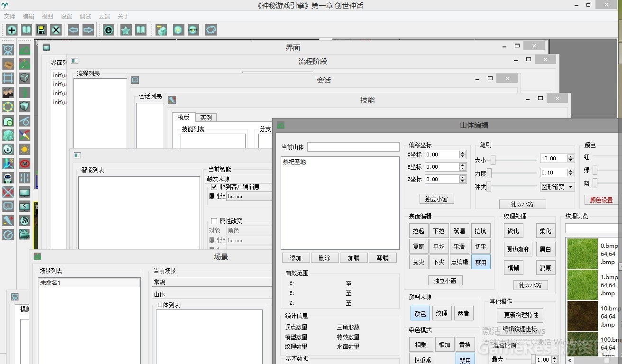Click the X close-project toolbar icon
Viewport: 622px width, 364px height.
(x=56, y=30)
